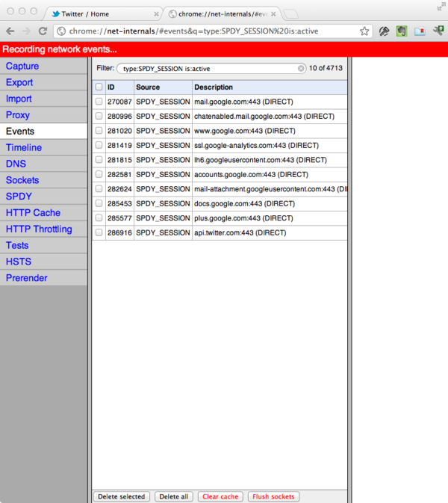
Task: Open event ID 285577
Action: tap(119, 218)
